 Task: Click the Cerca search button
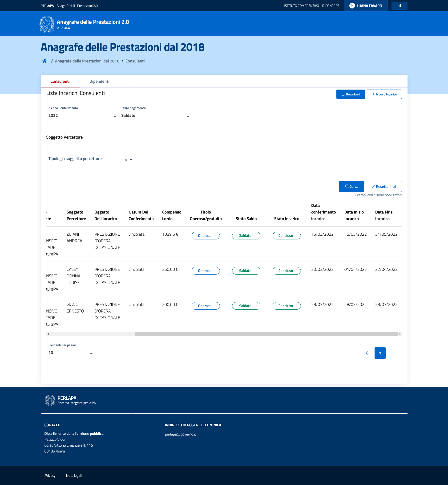coord(351,186)
